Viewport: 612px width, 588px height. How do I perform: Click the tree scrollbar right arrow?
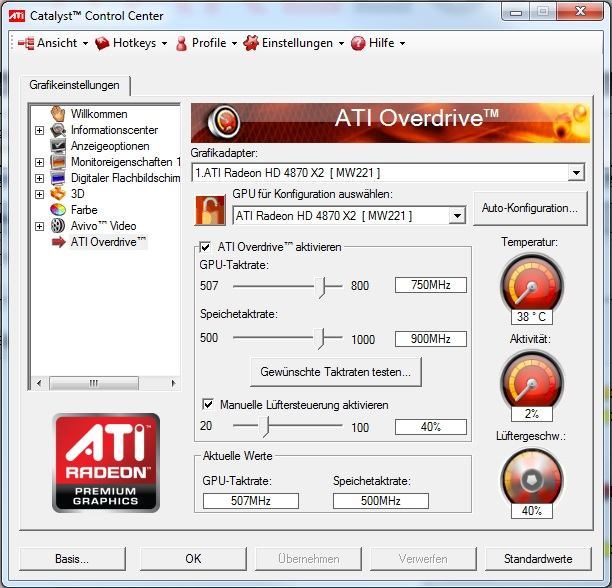[173, 383]
